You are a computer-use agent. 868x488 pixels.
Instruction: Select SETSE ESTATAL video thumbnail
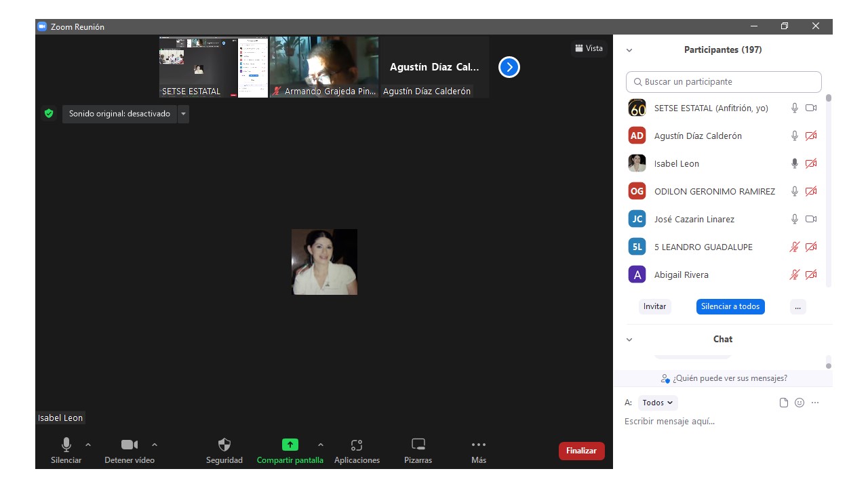(x=214, y=67)
